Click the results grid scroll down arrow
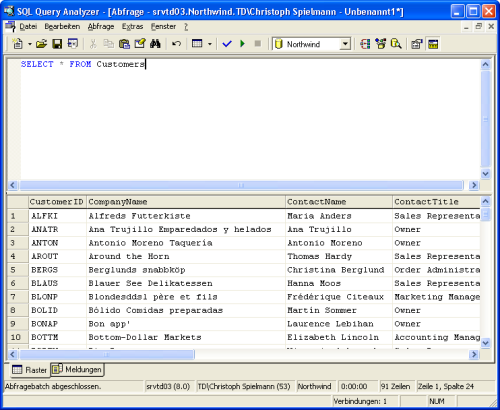The image size is (500, 410). (x=486, y=343)
